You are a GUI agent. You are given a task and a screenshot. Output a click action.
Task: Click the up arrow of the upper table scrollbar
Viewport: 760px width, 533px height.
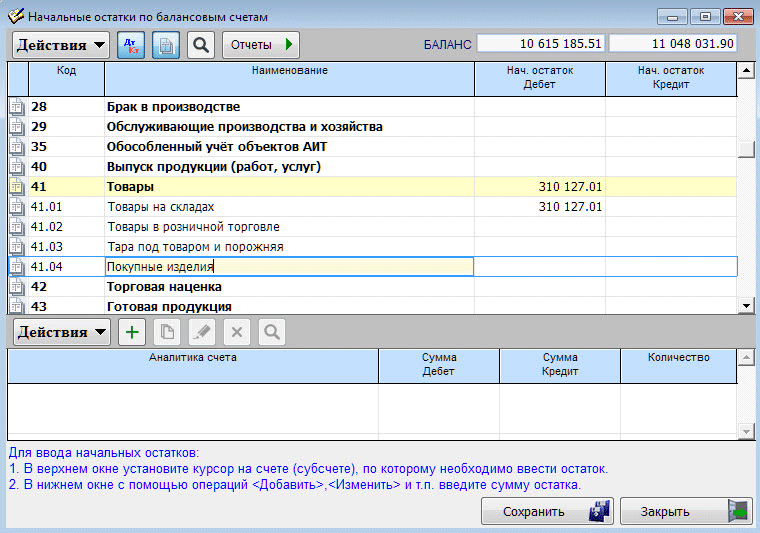click(x=746, y=71)
